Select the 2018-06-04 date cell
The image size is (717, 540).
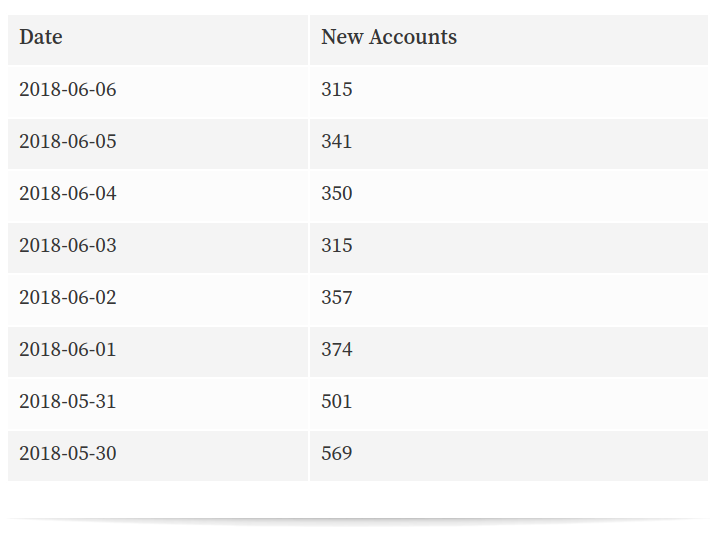[158, 196]
